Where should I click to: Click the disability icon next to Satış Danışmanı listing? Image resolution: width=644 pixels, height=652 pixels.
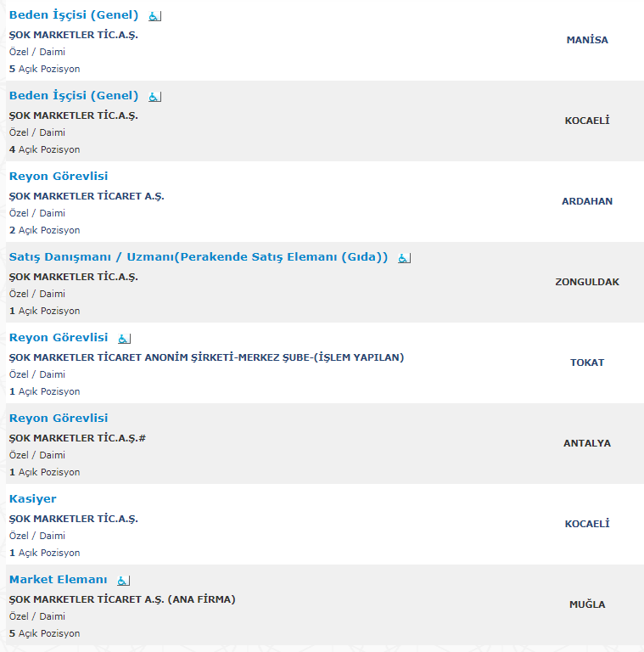pos(404,258)
